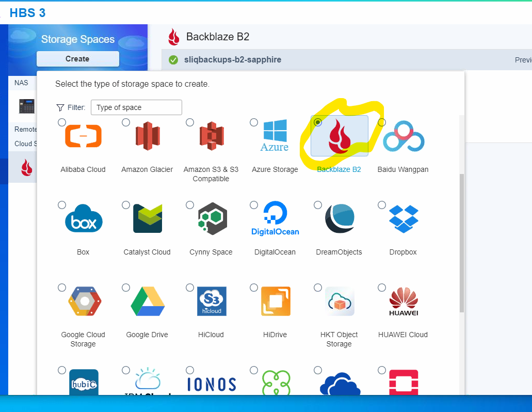Click the red OpenStack-style icon in last row
The height and width of the screenshot is (412, 532).
tap(404, 382)
